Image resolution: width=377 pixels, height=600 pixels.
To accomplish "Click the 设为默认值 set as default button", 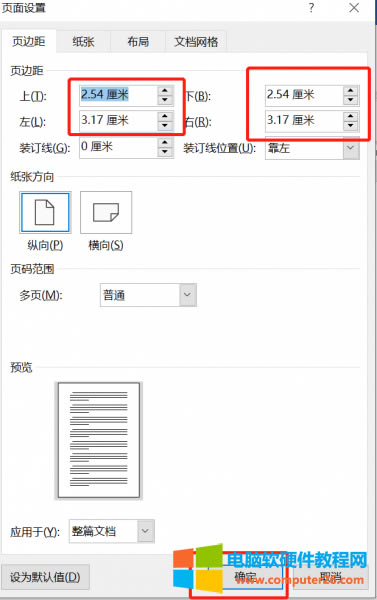I will click(45, 577).
